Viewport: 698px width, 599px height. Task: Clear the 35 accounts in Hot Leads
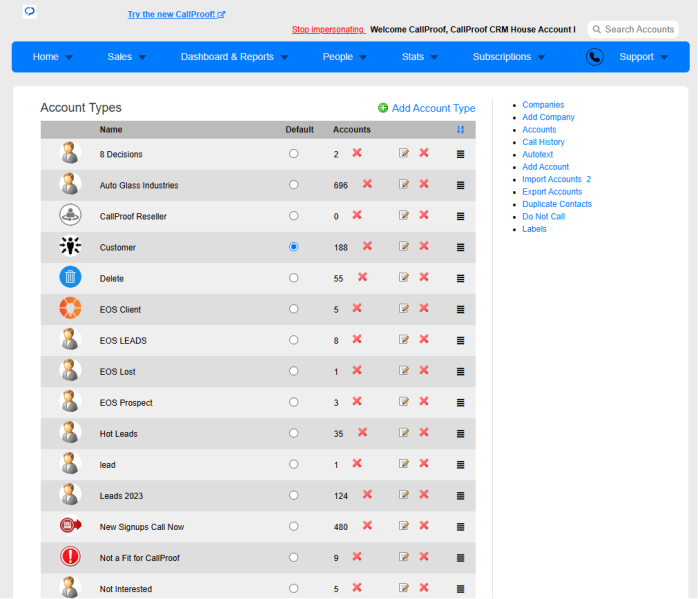tap(362, 432)
